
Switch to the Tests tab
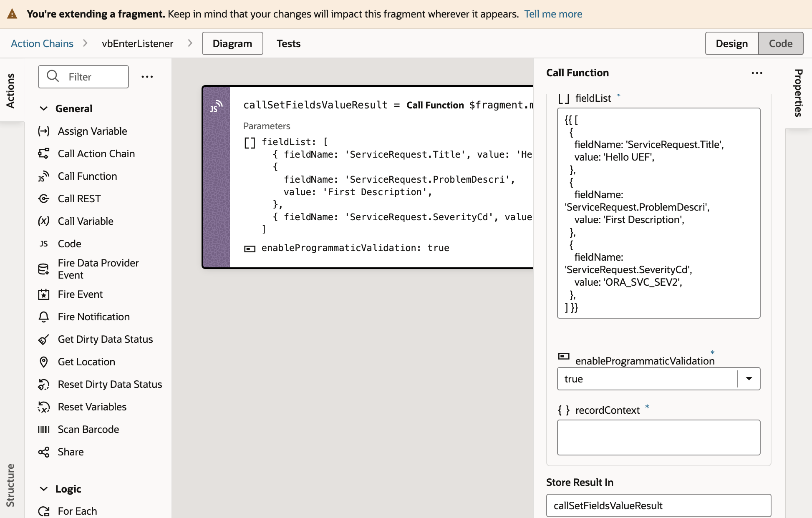coord(289,43)
